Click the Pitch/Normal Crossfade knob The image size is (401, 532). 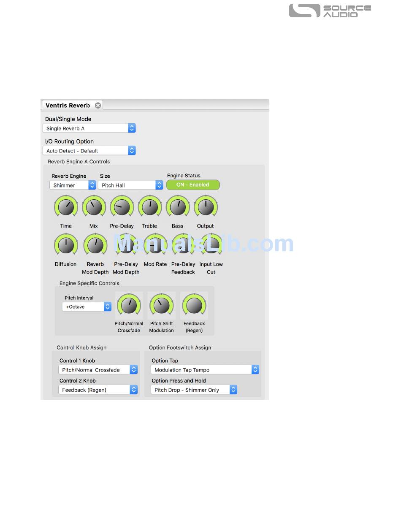point(129,305)
